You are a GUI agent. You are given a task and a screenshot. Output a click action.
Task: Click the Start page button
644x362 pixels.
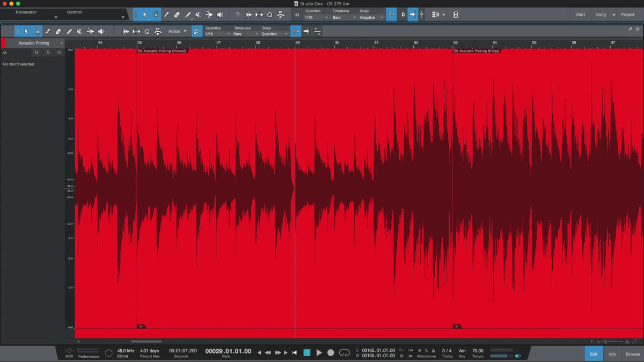click(x=580, y=14)
